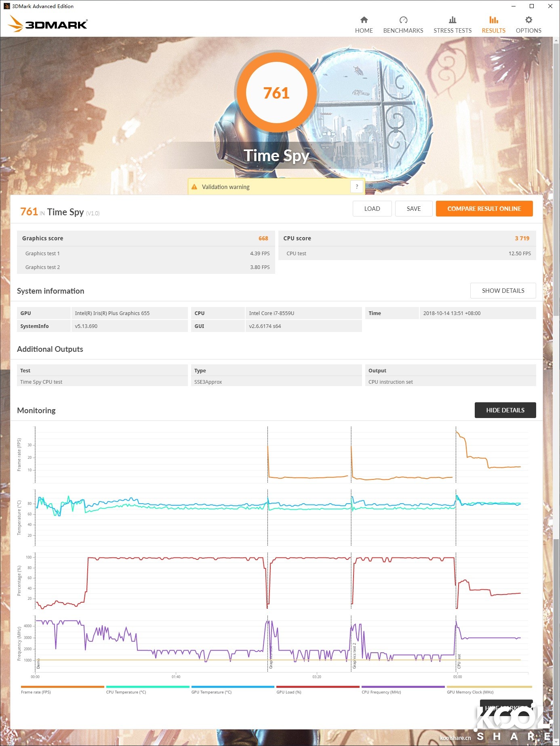Click the 3.80 FPS value for Graphics test 2
560x746 pixels.
point(260,267)
